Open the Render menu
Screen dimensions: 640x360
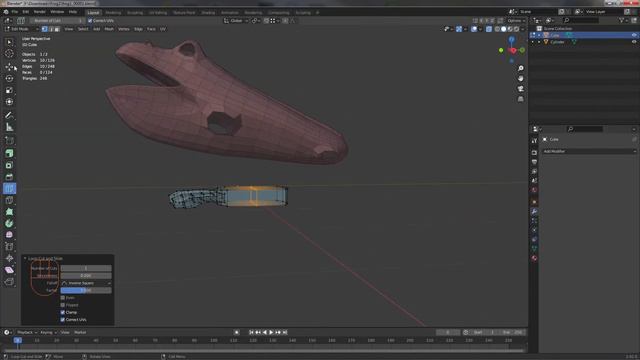point(40,12)
